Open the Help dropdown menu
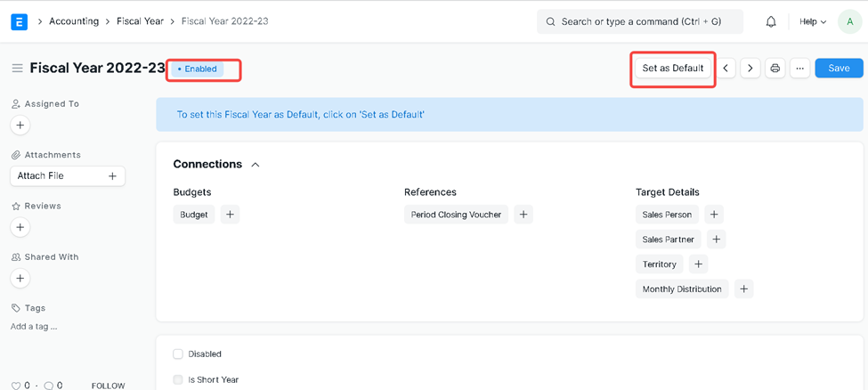 [813, 21]
